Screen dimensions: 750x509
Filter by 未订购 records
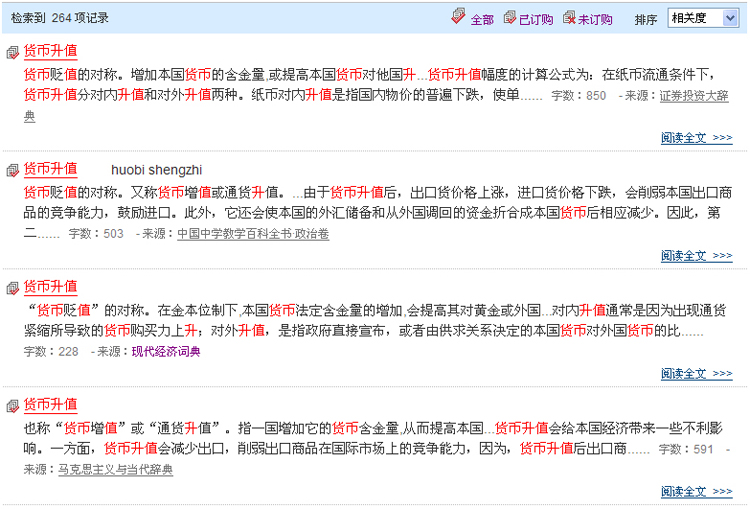click(595, 20)
